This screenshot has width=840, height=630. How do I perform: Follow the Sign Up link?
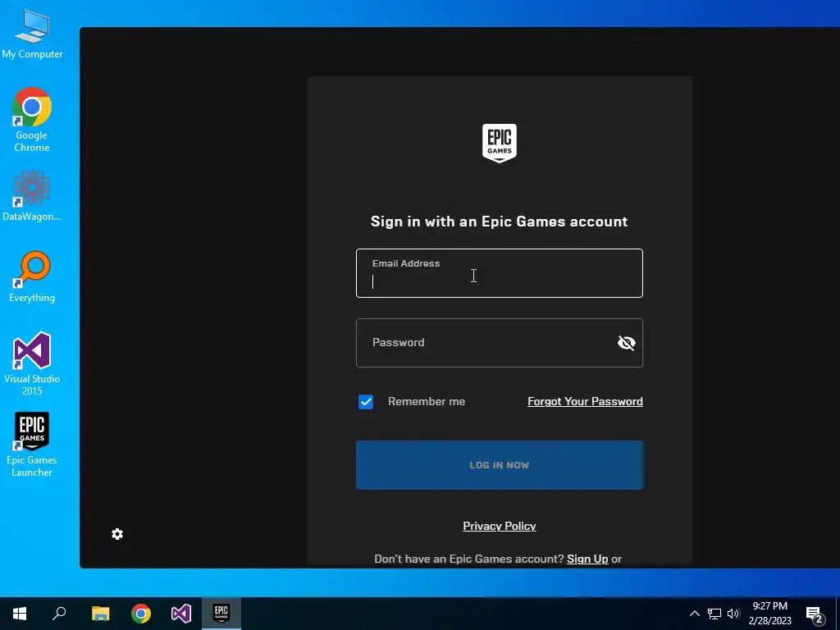pyautogui.click(x=587, y=559)
